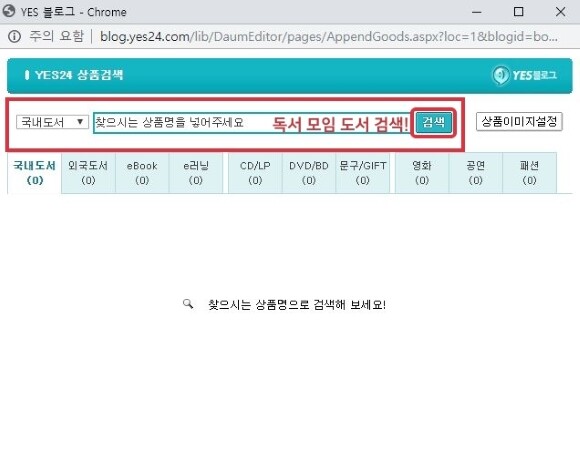This screenshot has height=453, width=580.
Task: Select the 국내도서 tab
Action: pos(34,173)
